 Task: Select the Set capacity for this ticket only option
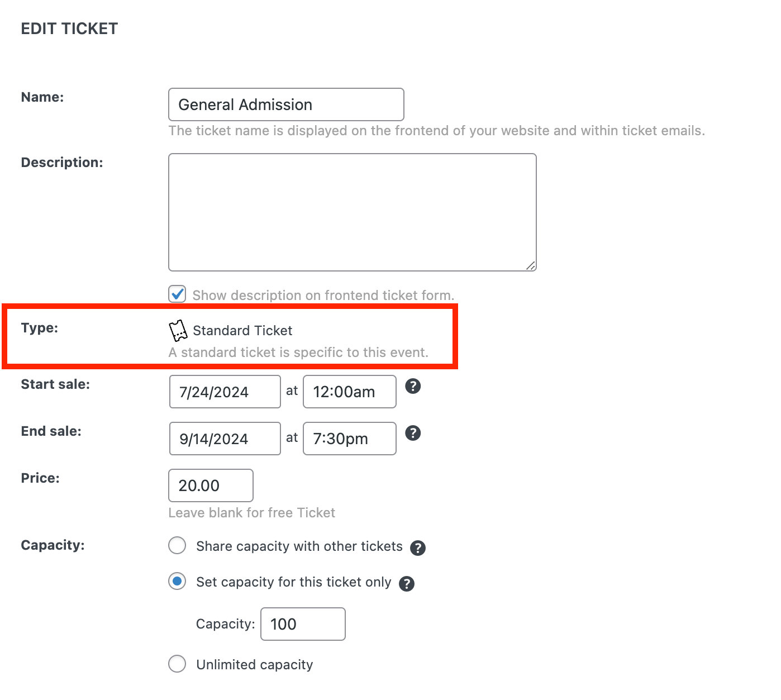click(177, 582)
